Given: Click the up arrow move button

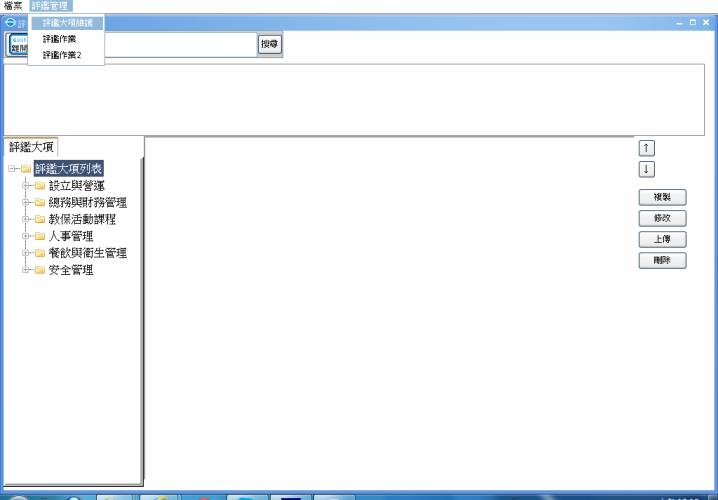Looking at the screenshot, I should click(647, 148).
